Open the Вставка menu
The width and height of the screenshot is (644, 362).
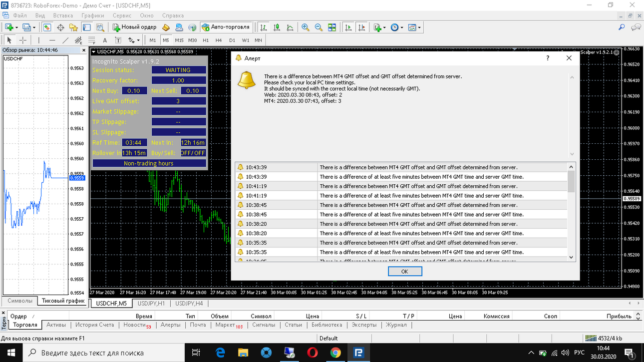(62, 15)
